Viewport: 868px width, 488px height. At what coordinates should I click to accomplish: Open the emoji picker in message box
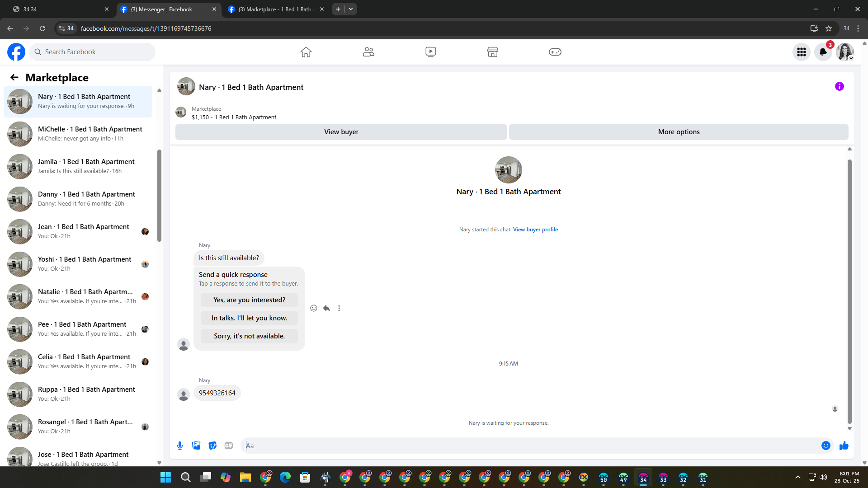click(826, 446)
